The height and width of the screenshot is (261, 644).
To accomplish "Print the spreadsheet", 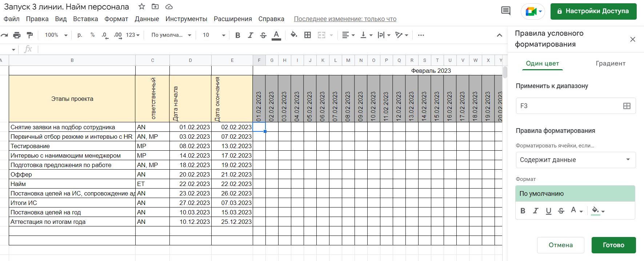I will coord(17,35).
